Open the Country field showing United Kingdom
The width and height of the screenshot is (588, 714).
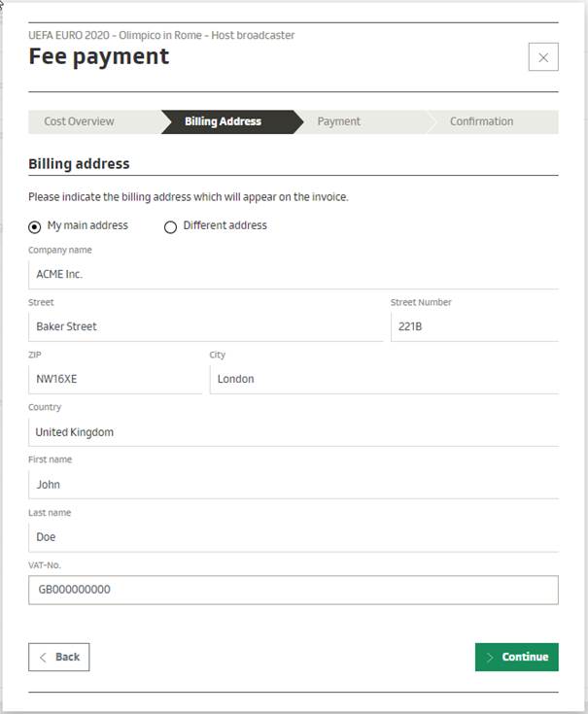(x=293, y=431)
